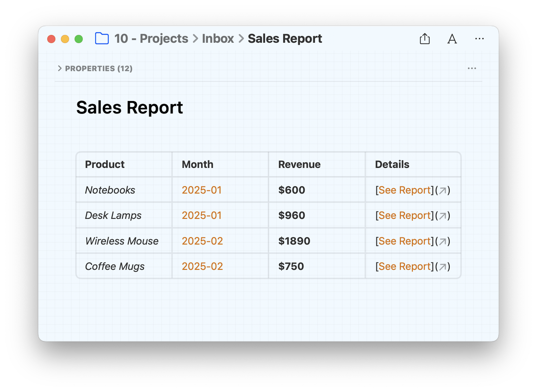The height and width of the screenshot is (392, 537).
Task: Click the Wireless Mouse row link arrow
Action: (442, 242)
